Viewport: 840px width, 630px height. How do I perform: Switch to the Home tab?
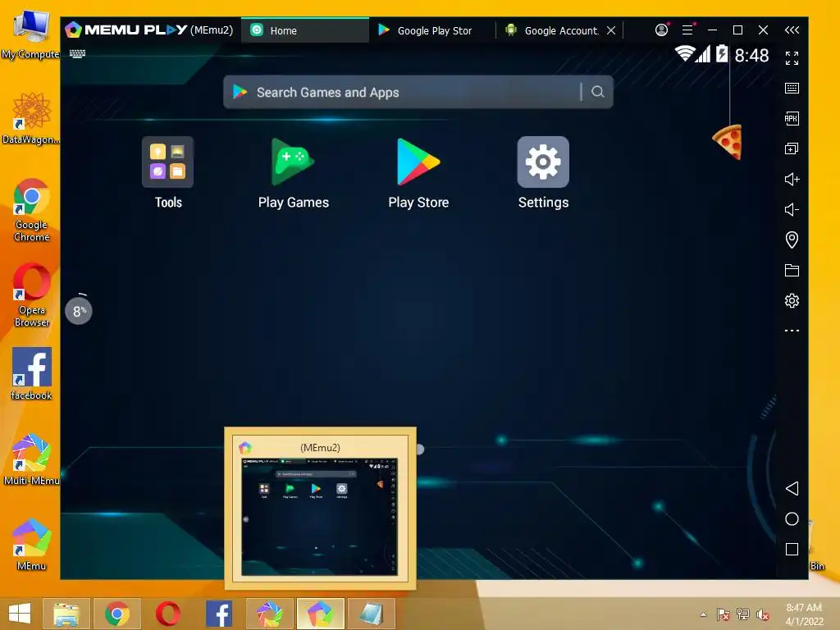tap(305, 30)
